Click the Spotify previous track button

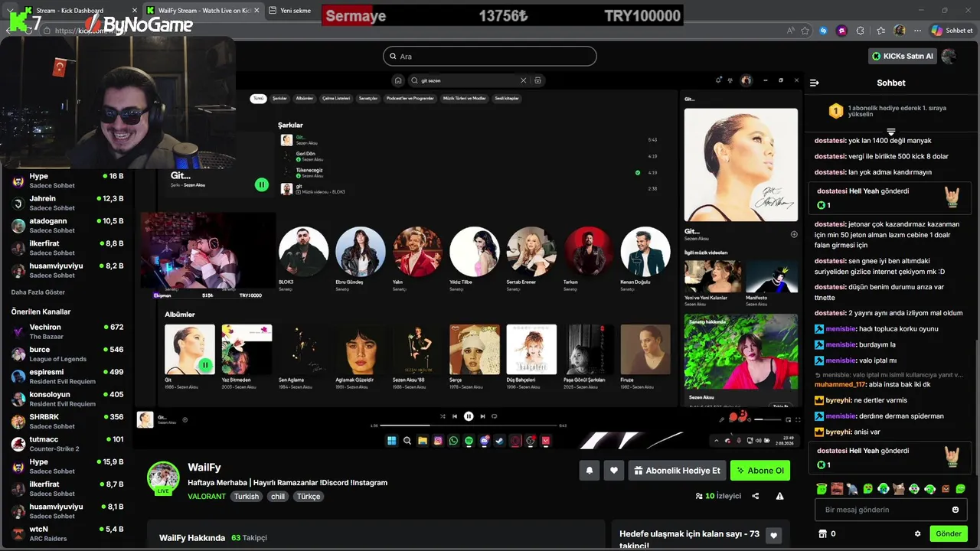tap(455, 416)
